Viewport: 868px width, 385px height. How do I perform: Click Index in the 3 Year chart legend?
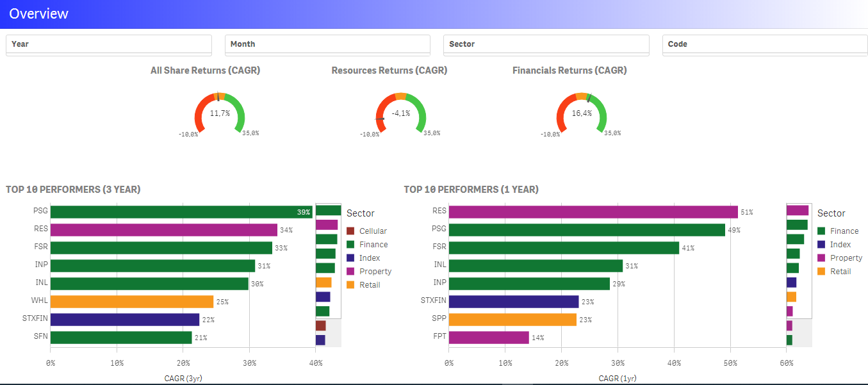pyautogui.click(x=369, y=258)
